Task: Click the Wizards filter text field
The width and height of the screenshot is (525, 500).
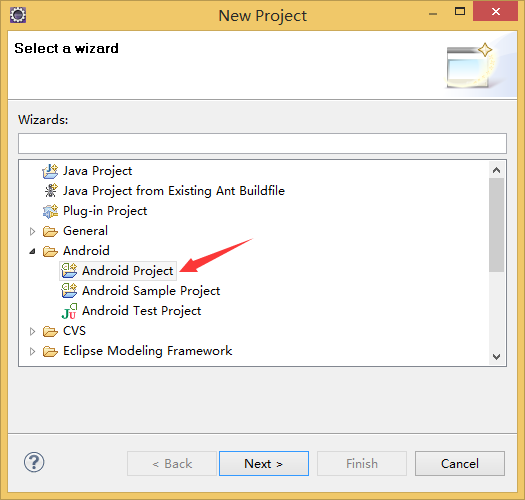Action: click(x=262, y=143)
